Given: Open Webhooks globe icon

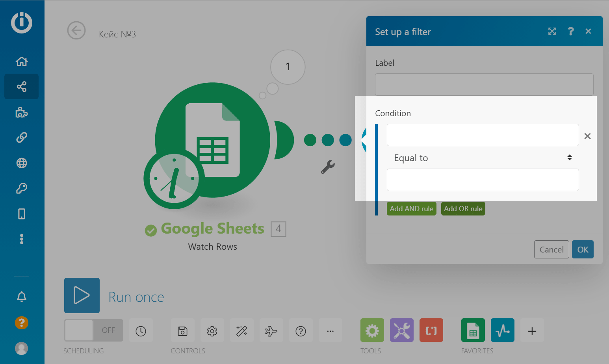Looking at the screenshot, I should 22,163.
